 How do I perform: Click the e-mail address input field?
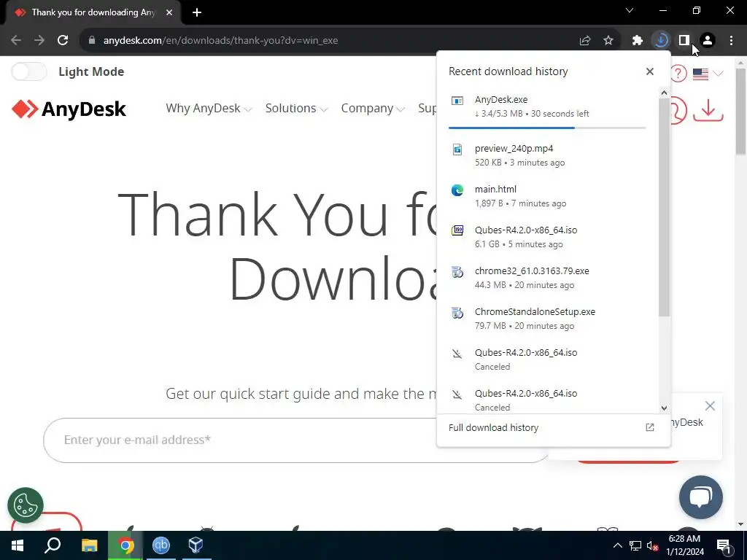pos(295,440)
